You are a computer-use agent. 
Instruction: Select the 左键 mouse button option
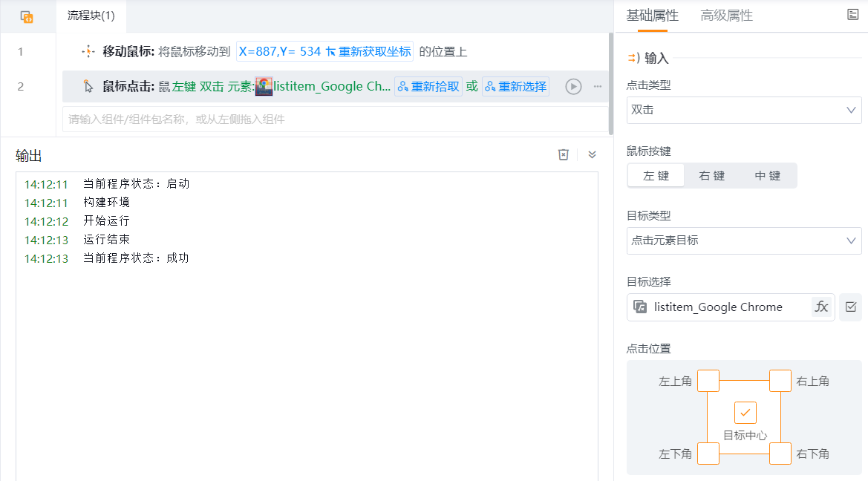[656, 176]
